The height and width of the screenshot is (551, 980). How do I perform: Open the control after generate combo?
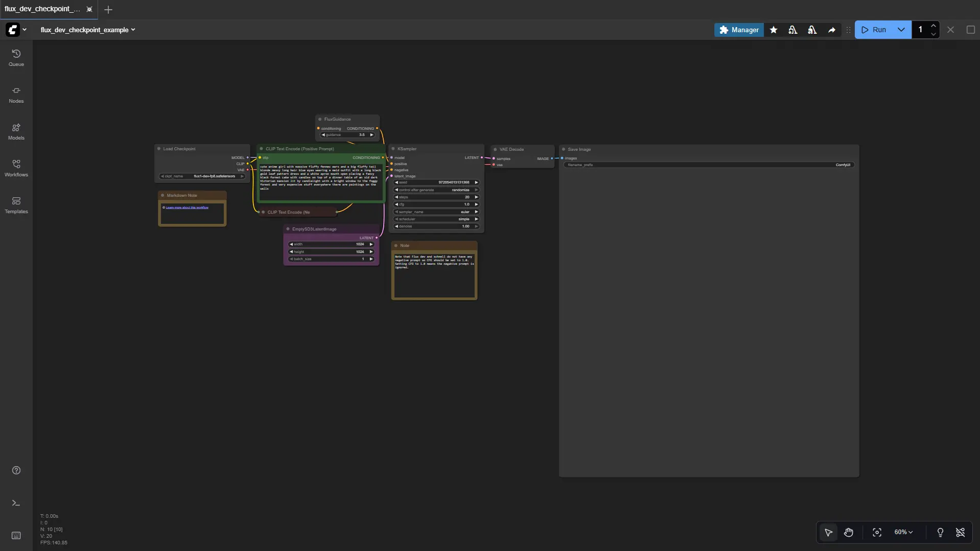(x=436, y=190)
